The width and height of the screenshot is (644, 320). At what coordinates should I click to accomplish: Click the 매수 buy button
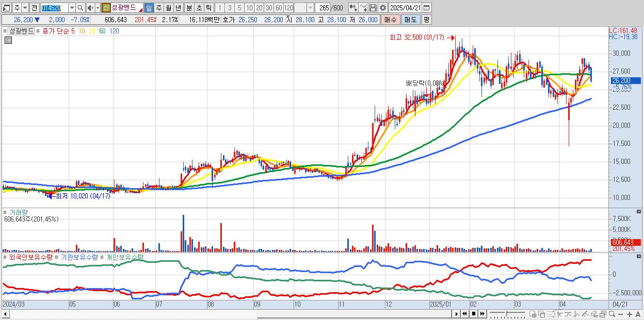tap(390, 20)
